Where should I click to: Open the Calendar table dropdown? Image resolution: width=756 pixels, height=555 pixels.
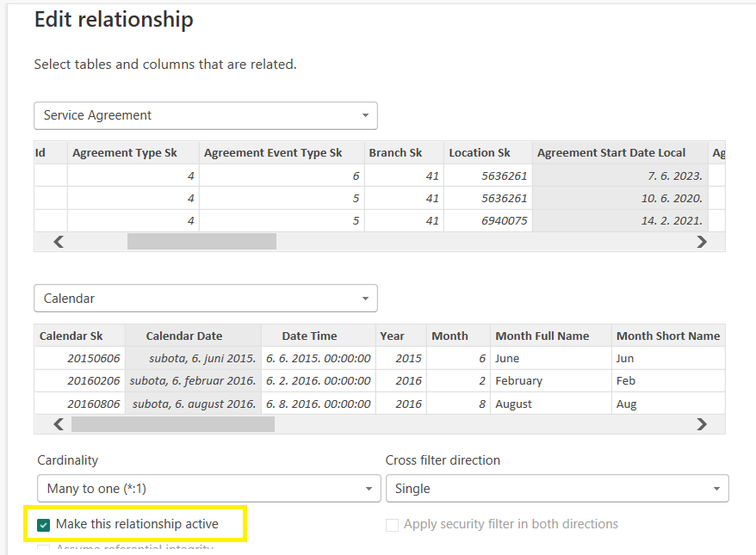206,299
